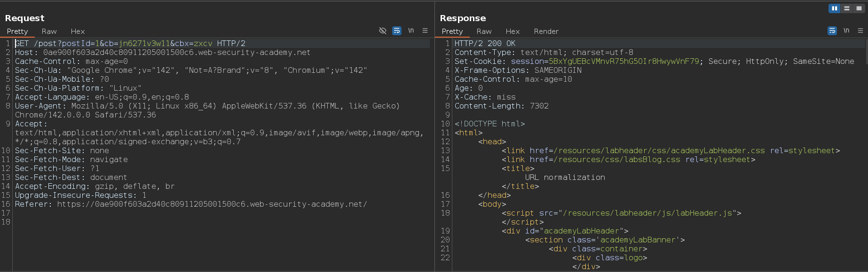Switch to Hex tab in Request

[78, 31]
